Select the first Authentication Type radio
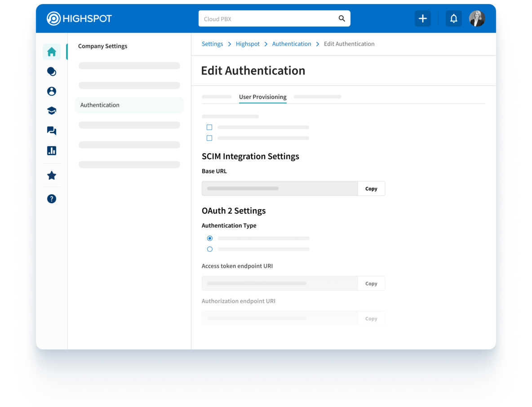532x407 pixels. click(210, 238)
